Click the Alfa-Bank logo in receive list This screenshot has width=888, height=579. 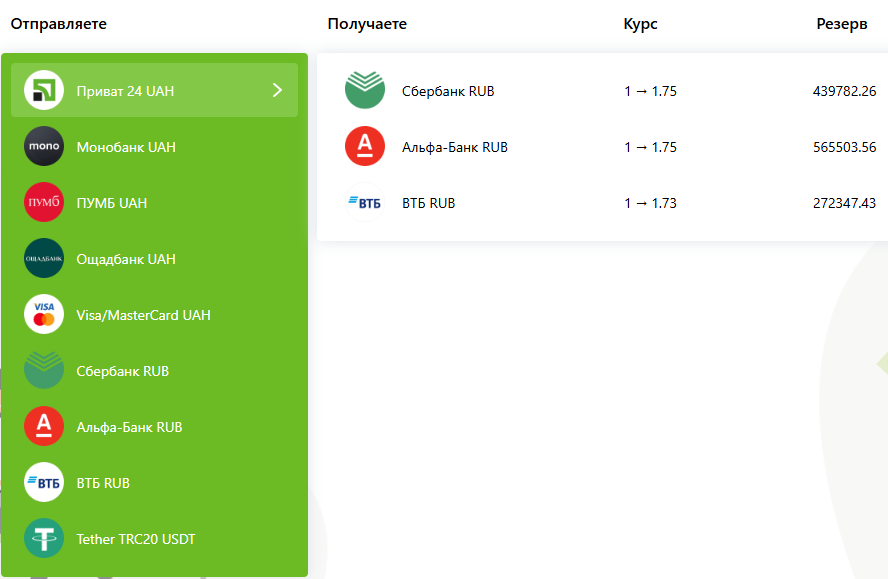[365, 146]
